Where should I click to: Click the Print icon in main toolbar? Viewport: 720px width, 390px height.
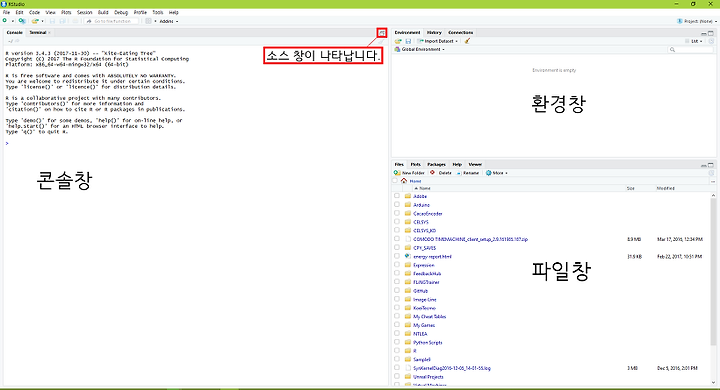coord(75,21)
